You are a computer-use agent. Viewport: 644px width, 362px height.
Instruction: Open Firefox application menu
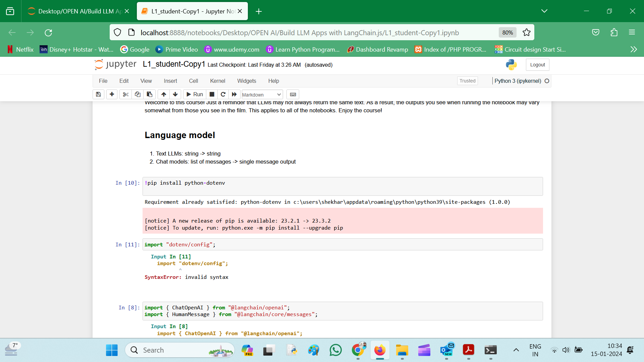pos(632,33)
